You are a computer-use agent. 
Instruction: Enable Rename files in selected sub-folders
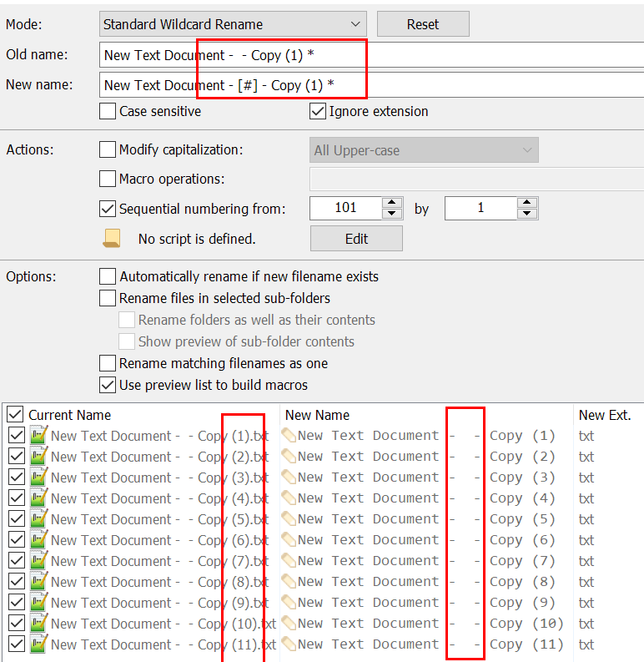108,298
